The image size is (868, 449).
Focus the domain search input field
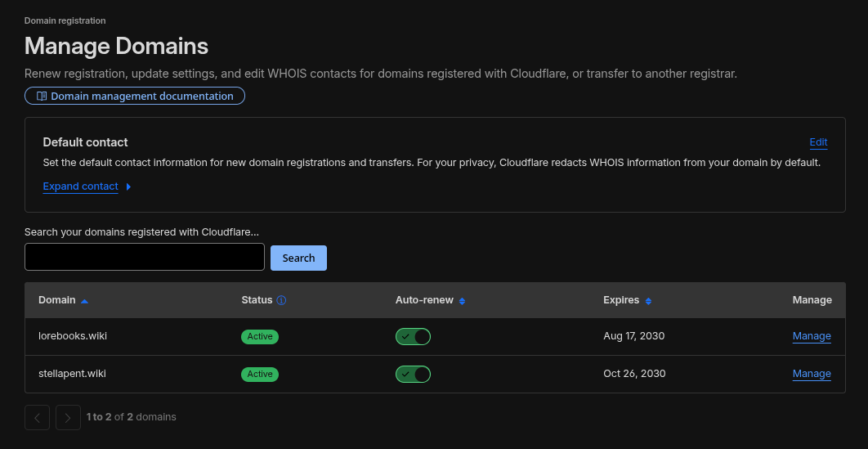[145, 257]
